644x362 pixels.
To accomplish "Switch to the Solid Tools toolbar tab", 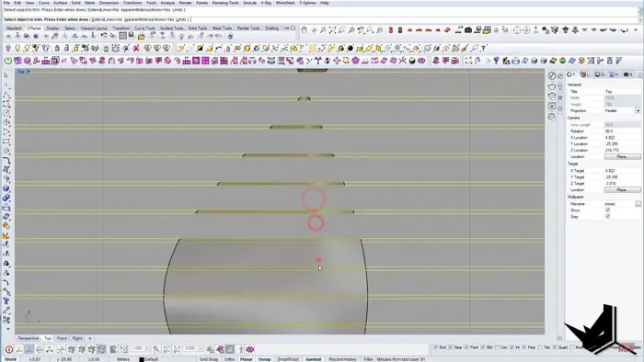I will click(x=198, y=28).
